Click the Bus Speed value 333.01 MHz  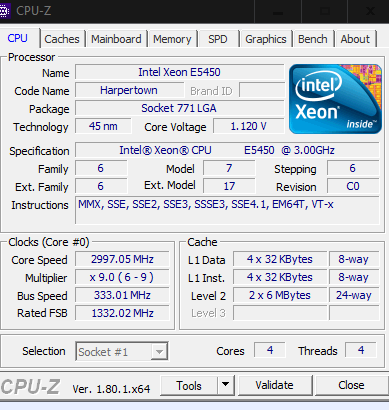pyautogui.click(x=122, y=295)
